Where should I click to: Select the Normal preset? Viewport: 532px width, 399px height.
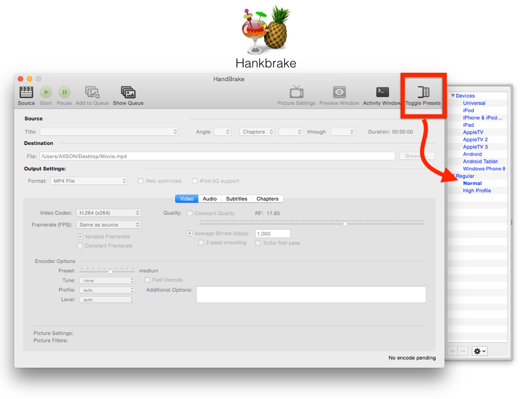click(472, 183)
